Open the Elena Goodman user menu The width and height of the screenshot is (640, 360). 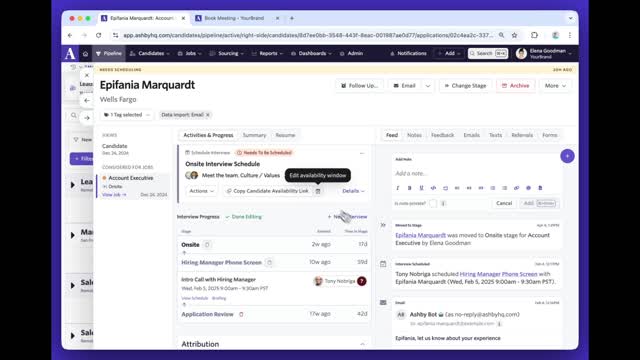pyautogui.click(x=544, y=53)
